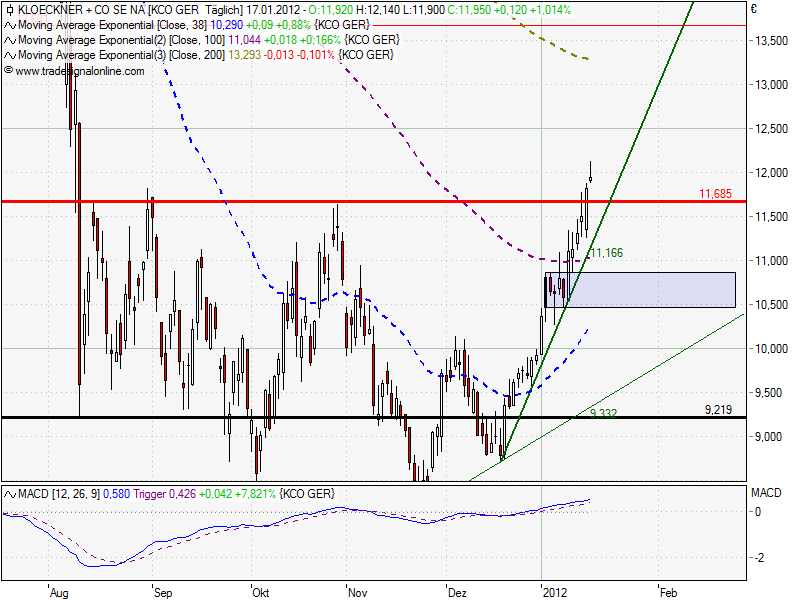Click the Sep label on time axis
The image size is (800, 600).
tap(163, 592)
